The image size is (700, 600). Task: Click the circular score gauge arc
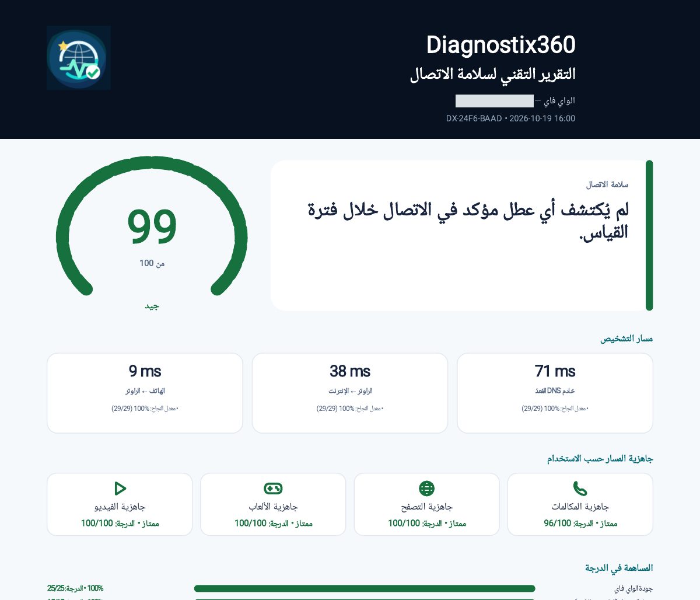(152, 225)
